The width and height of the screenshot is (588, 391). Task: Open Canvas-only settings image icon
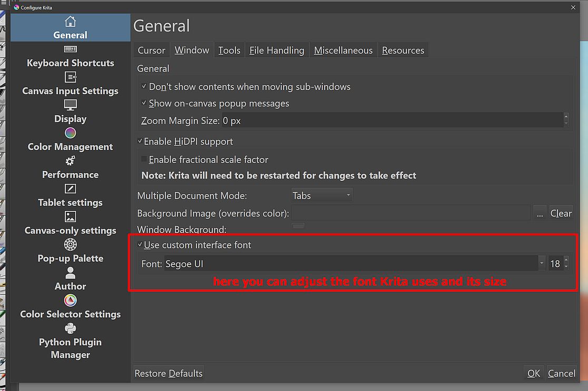pyautogui.click(x=70, y=217)
